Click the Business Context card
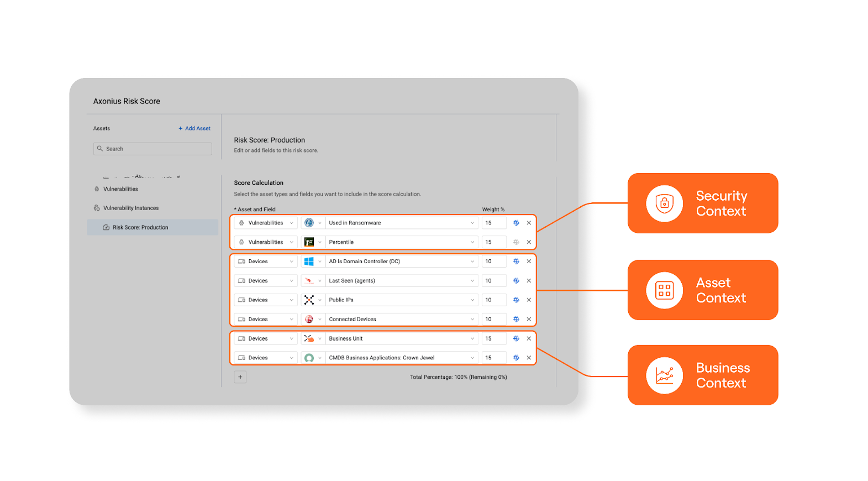 (703, 375)
